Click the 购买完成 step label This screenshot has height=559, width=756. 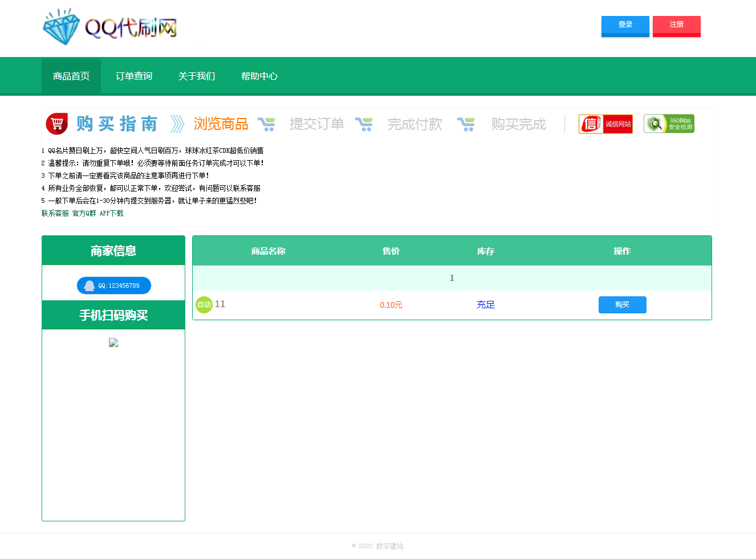click(x=519, y=124)
